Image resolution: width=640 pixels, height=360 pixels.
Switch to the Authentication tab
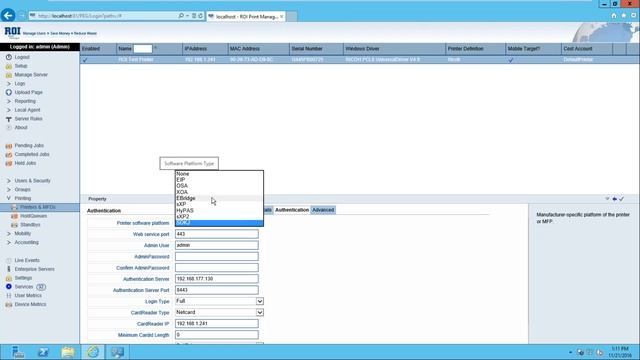(292, 210)
